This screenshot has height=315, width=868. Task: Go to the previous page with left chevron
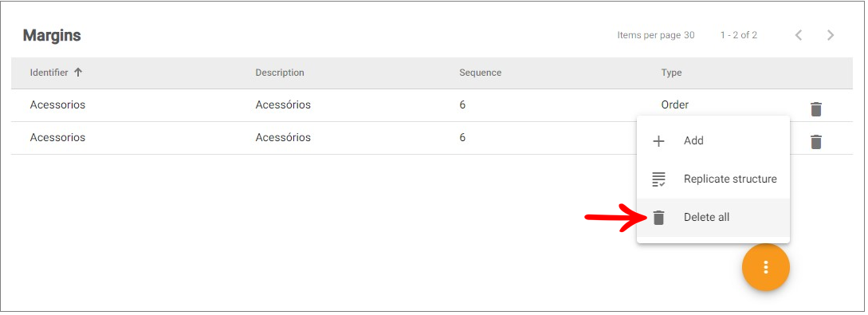798,35
